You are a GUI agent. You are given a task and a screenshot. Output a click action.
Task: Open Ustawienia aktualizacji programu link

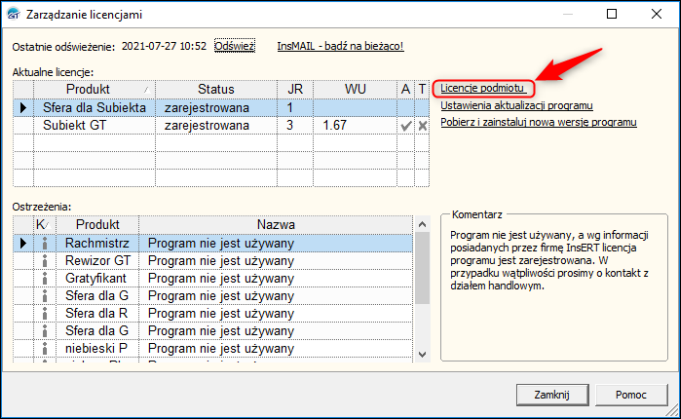pyautogui.click(x=516, y=106)
